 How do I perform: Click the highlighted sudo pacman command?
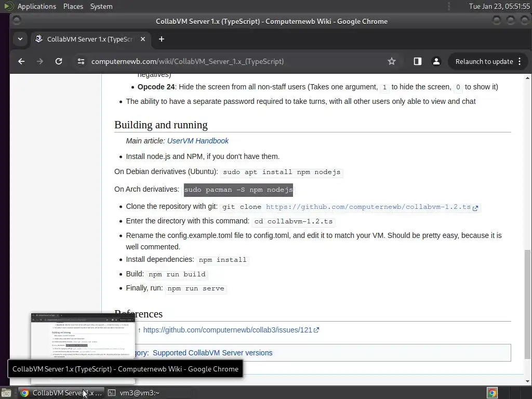(x=238, y=190)
